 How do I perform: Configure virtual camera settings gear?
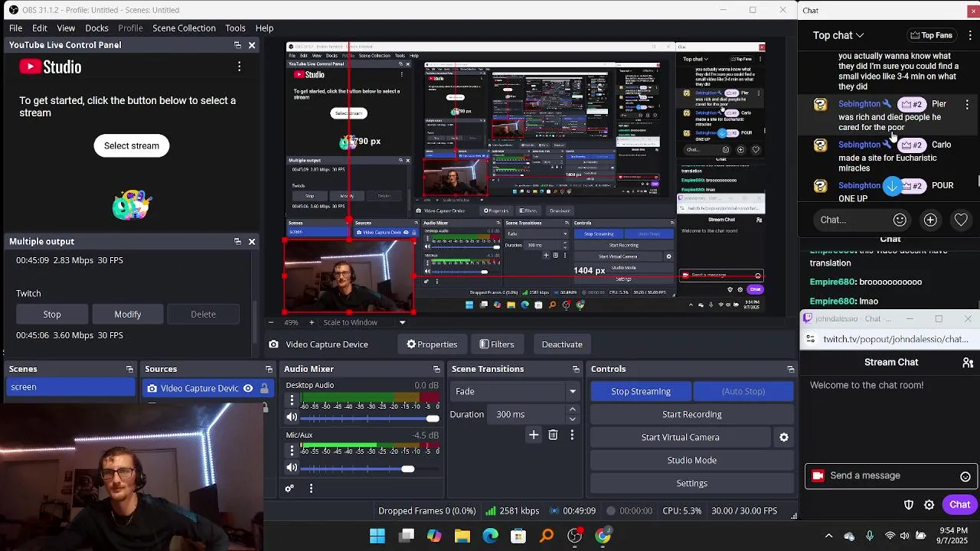[x=784, y=437]
